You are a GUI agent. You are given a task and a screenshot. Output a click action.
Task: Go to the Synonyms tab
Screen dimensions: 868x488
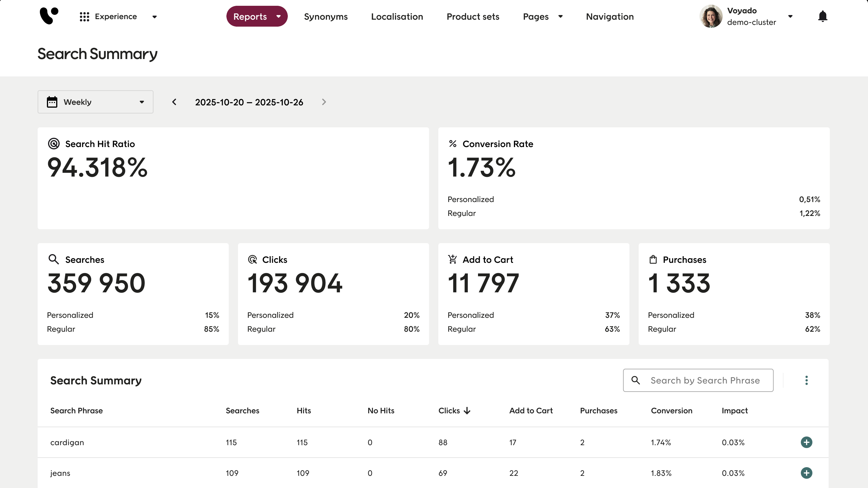coord(325,16)
